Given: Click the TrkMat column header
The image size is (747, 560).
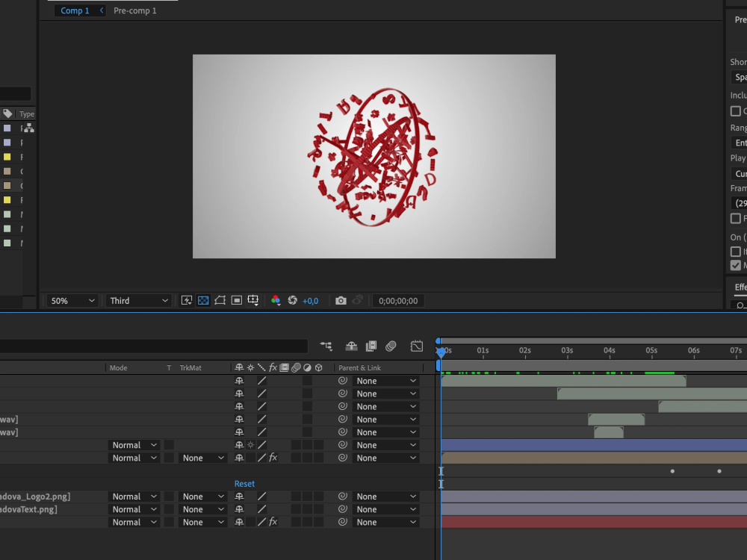Looking at the screenshot, I should (190, 367).
